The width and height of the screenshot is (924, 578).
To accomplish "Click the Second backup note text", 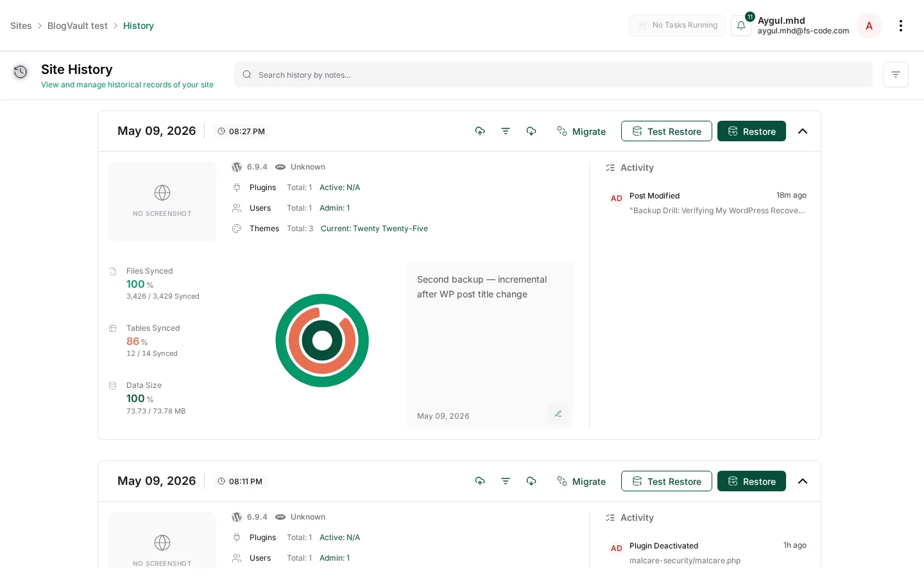I will pos(482,287).
